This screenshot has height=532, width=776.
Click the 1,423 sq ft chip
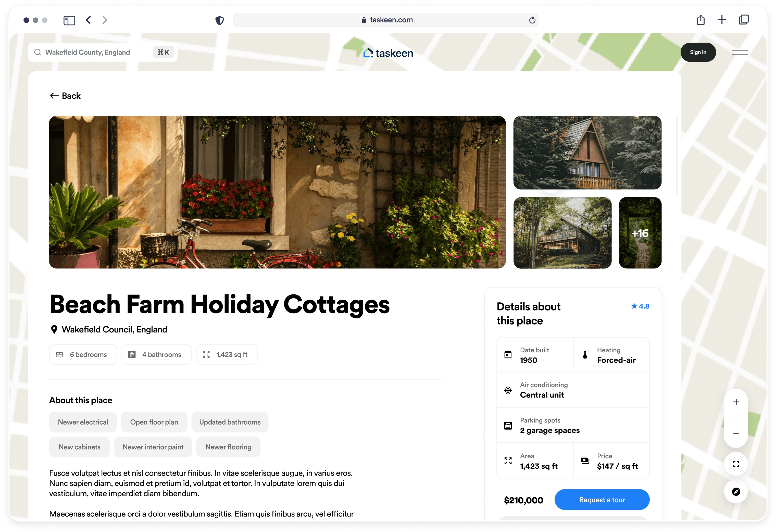pos(226,354)
